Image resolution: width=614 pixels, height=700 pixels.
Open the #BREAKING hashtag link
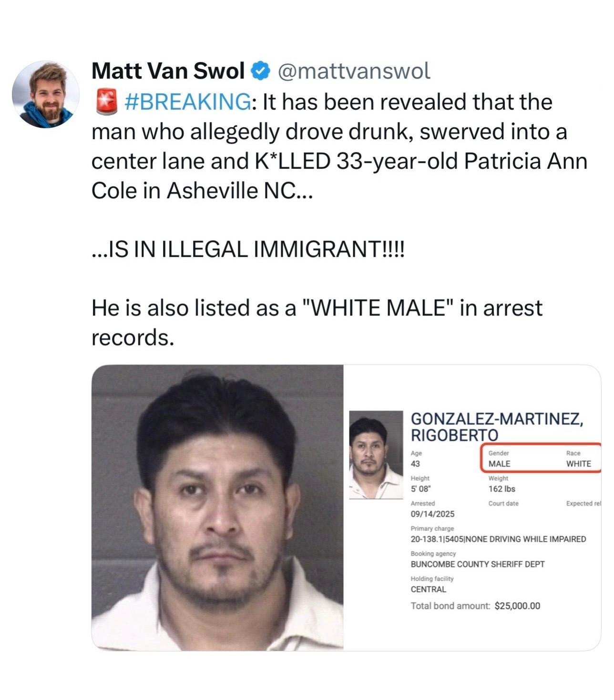(186, 102)
